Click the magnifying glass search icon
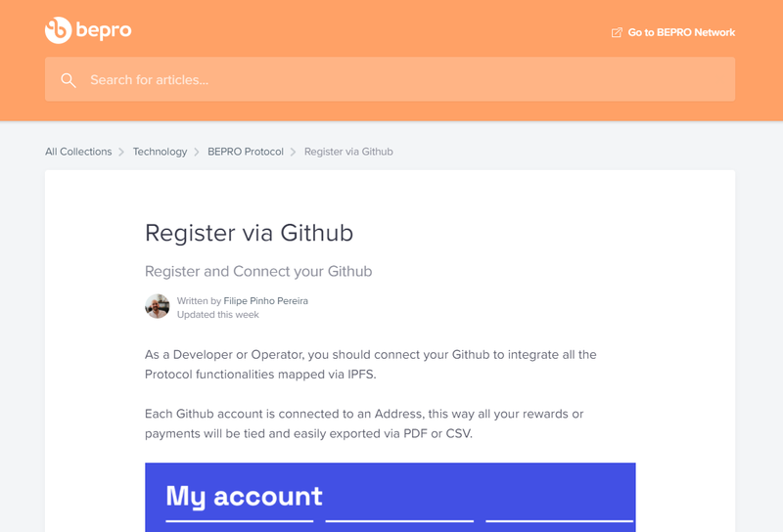The image size is (783, 532). pos(69,80)
